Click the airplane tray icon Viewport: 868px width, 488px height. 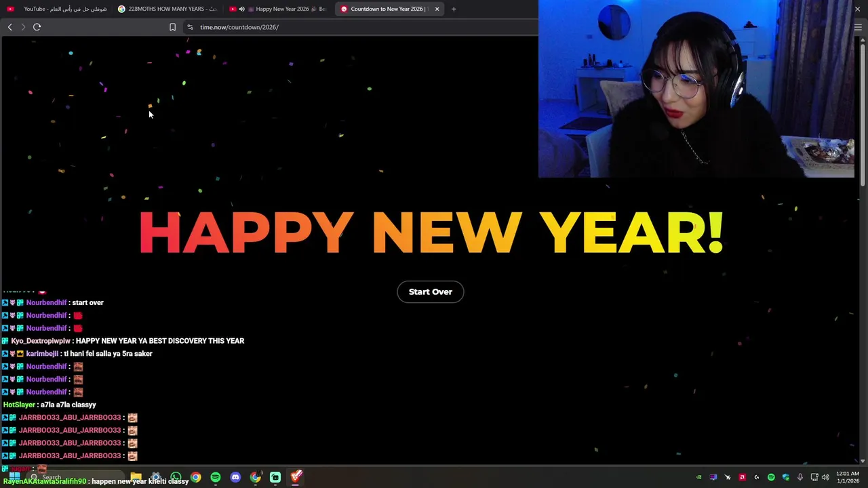tap(728, 477)
